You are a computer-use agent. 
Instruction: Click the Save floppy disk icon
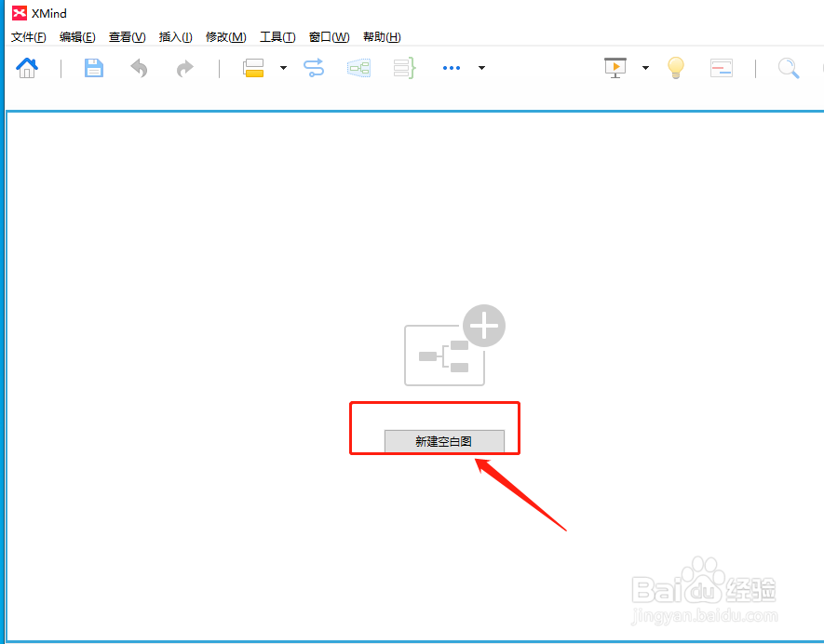point(94,68)
